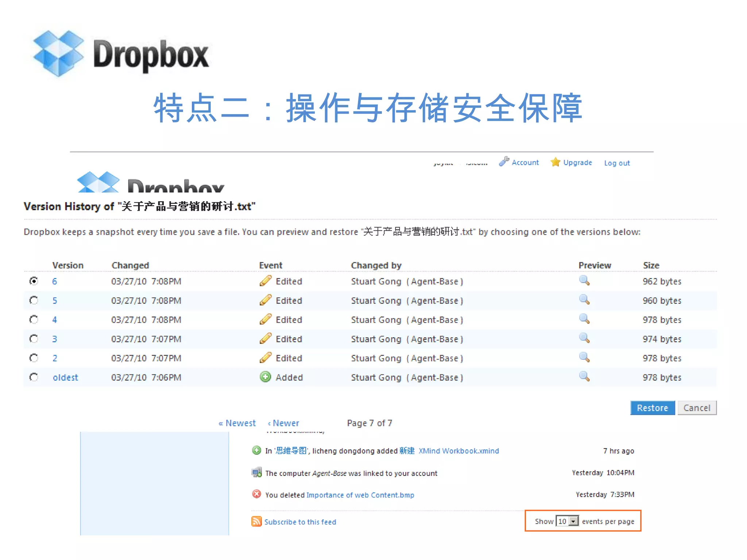Image resolution: width=747 pixels, height=560 pixels.
Task: Click the pencil Edited icon for version 3
Action: click(x=266, y=338)
